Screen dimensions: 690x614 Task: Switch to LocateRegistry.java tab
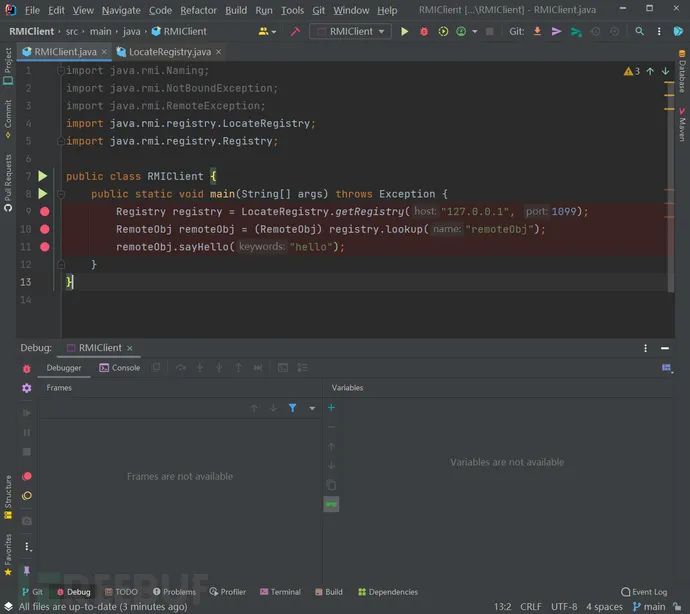click(x=169, y=52)
